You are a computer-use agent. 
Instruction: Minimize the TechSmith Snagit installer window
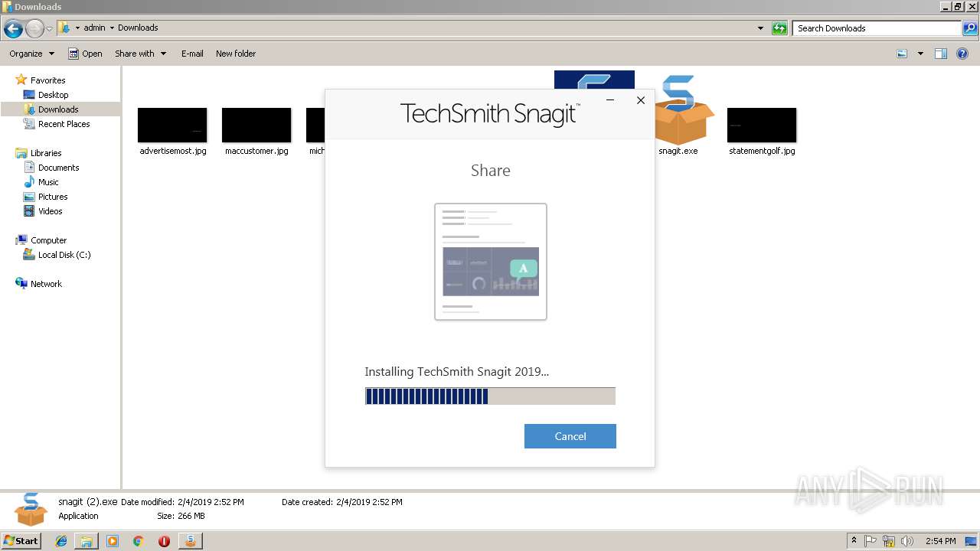pyautogui.click(x=610, y=100)
